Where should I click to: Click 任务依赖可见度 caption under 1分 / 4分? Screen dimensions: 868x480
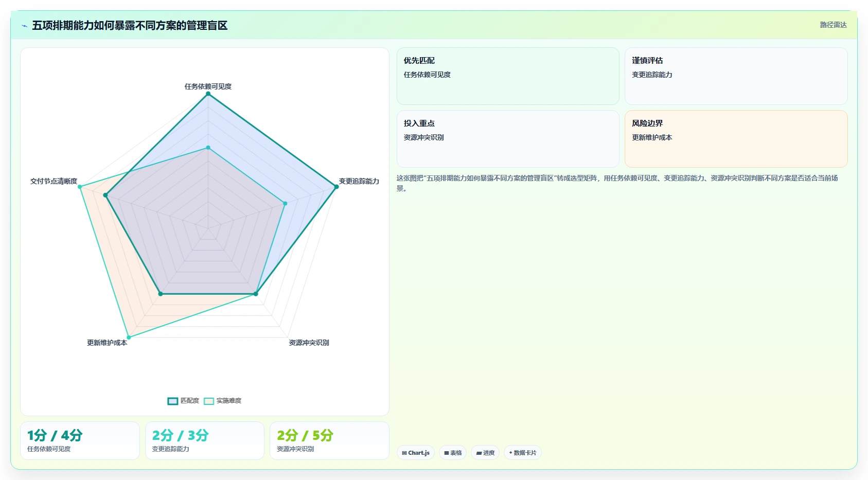[49, 449]
